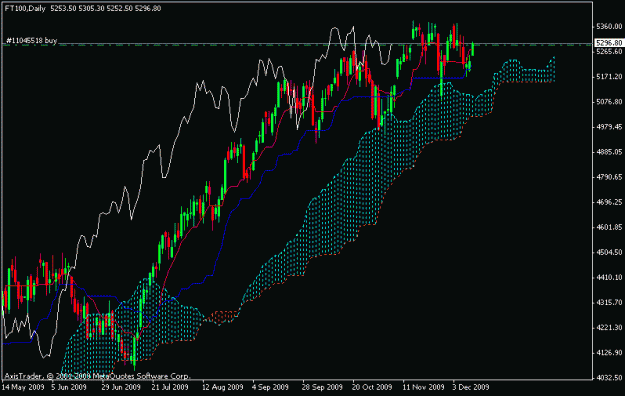The width and height of the screenshot is (625, 396).
Task: Click the 3 Dec 2009 date label
Action: click(470, 387)
